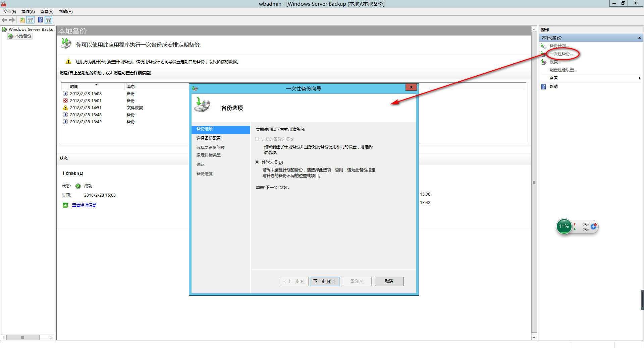Image resolution: width=644 pixels, height=348 pixels.
Task: Click the tree pane scroll left arrow
Action: click(x=3, y=337)
